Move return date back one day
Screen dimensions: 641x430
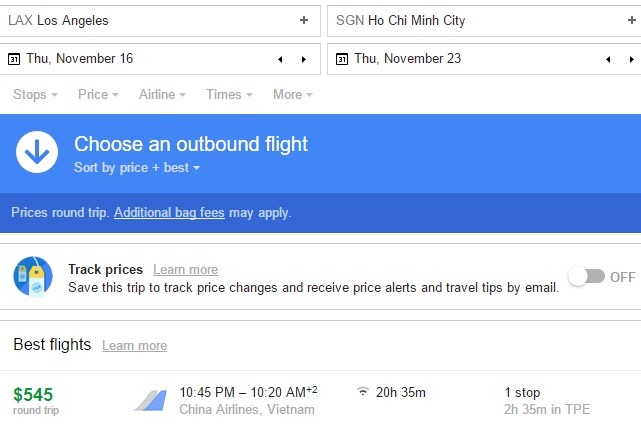click(x=608, y=59)
